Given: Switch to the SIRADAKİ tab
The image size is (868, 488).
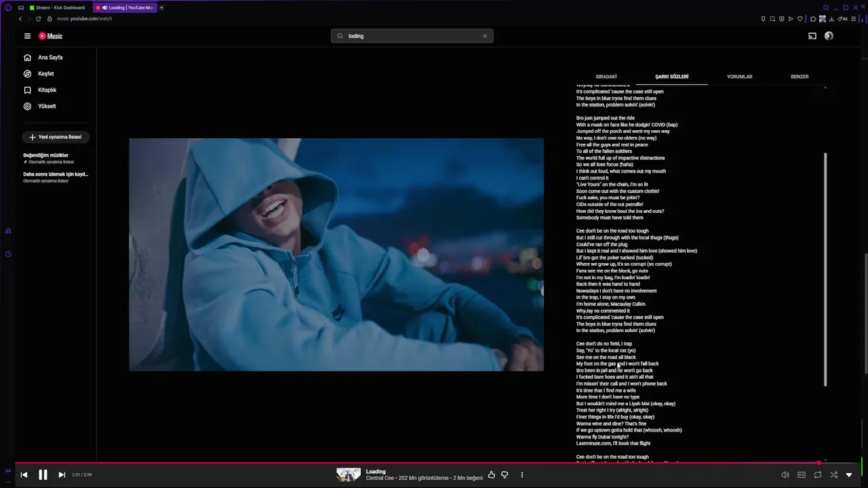Looking at the screenshot, I should pyautogui.click(x=606, y=77).
